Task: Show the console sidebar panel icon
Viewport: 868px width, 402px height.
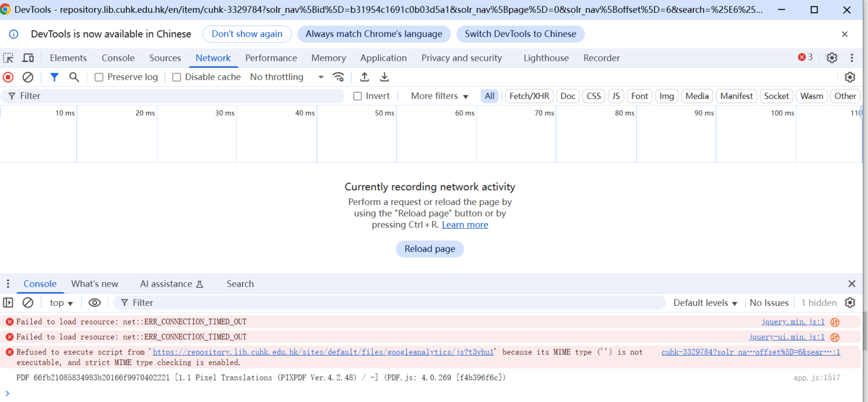Action: coord(8,302)
